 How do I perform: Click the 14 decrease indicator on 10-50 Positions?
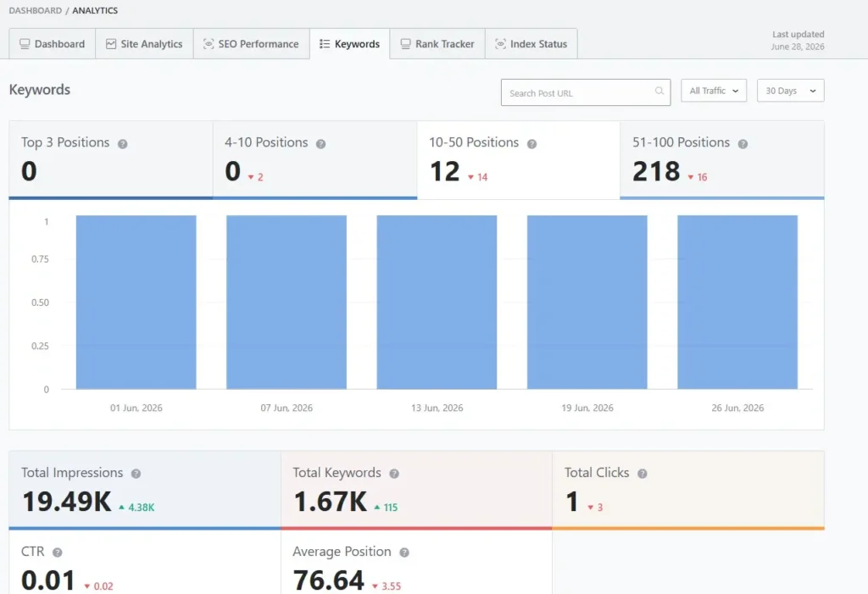tap(478, 177)
